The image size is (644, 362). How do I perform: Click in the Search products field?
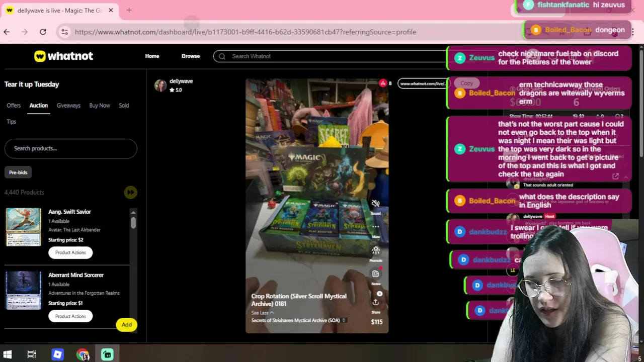(70, 148)
